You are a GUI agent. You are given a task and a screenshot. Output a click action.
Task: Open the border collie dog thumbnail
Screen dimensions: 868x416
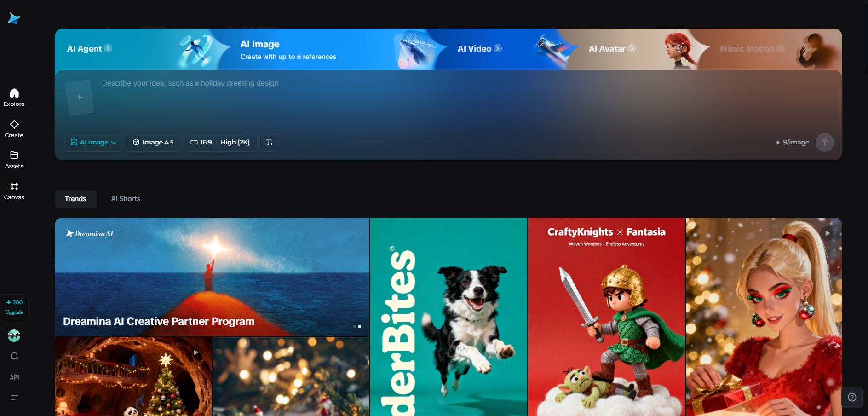(448, 317)
